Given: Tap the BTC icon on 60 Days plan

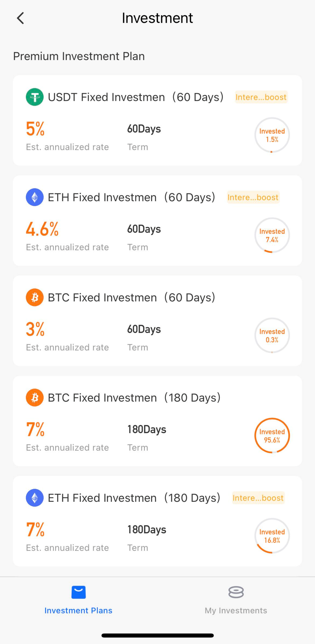Looking at the screenshot, I should 35,297.
